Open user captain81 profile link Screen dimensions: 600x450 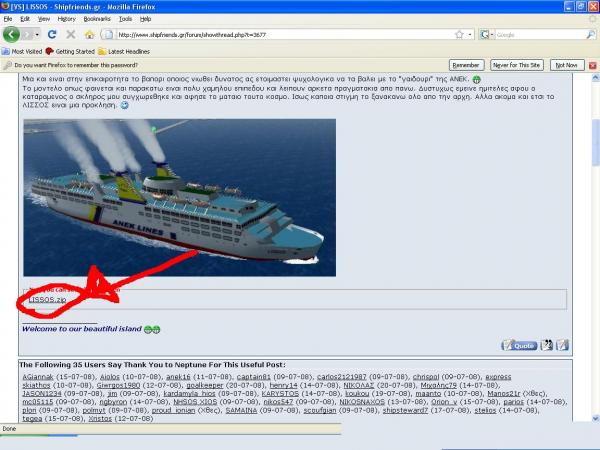pyautogui.click(x=253, y=377)
